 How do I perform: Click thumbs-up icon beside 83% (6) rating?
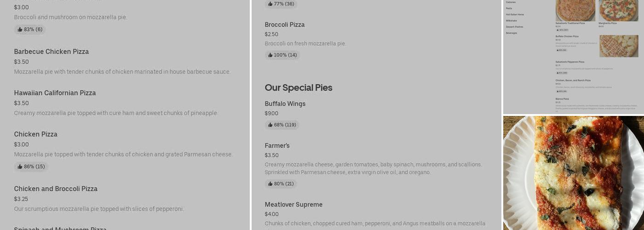click(20, 29)
